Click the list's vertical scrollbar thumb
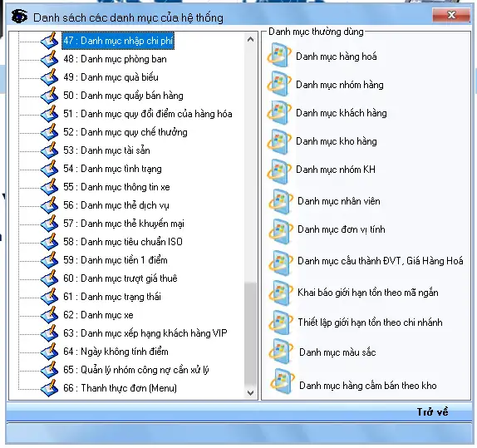Image resolution: width=477 pixels, height=448 pixels. click(x=250, y=334)
